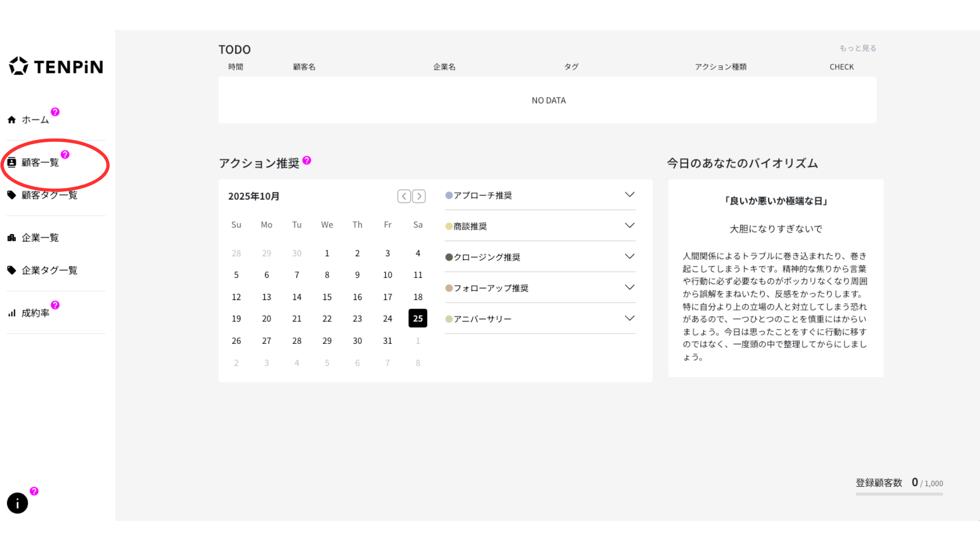Expand the アプローチ推奨 section

click(x=629, y=195)
